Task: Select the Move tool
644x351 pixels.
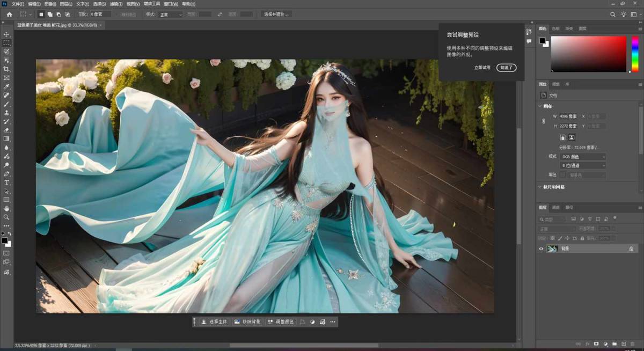Action: (x=6, y=34)
